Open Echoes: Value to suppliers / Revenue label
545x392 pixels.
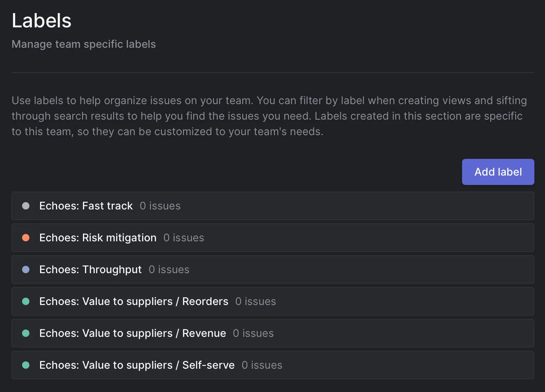[x=273, y=333]
